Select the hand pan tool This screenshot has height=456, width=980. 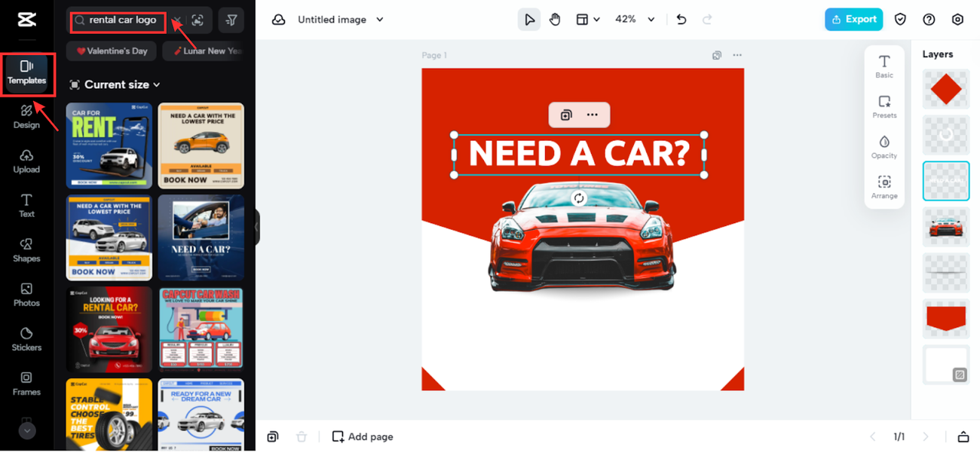(555, 20)
